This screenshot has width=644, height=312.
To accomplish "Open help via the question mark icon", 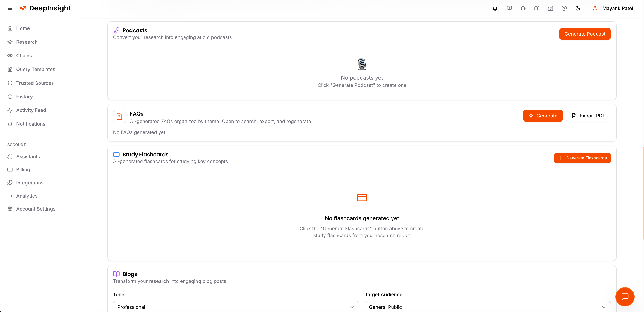I will (564, 8).
